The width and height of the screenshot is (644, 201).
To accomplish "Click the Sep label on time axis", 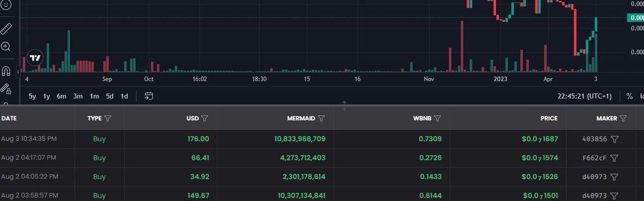I will point(107,79).
